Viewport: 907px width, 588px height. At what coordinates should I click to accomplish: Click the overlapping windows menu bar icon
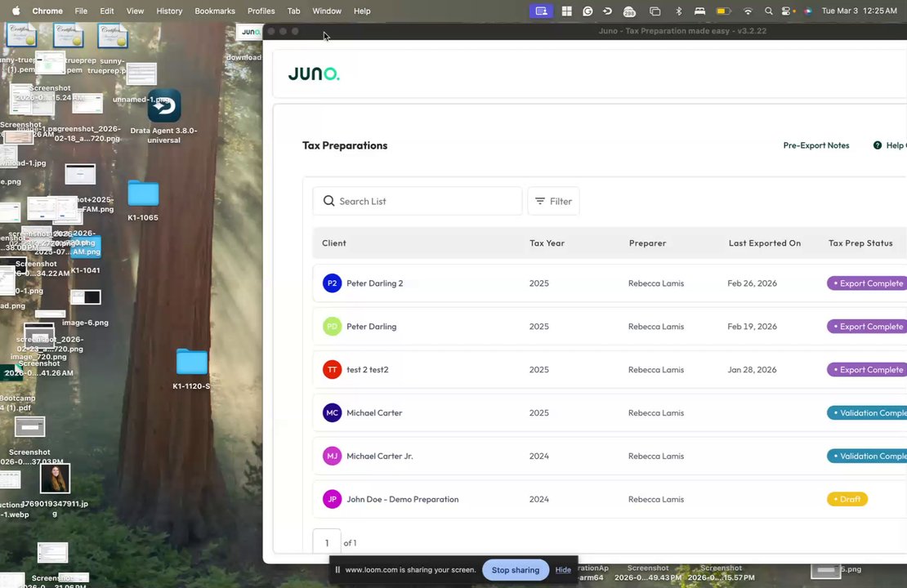[x=655, y=11]
